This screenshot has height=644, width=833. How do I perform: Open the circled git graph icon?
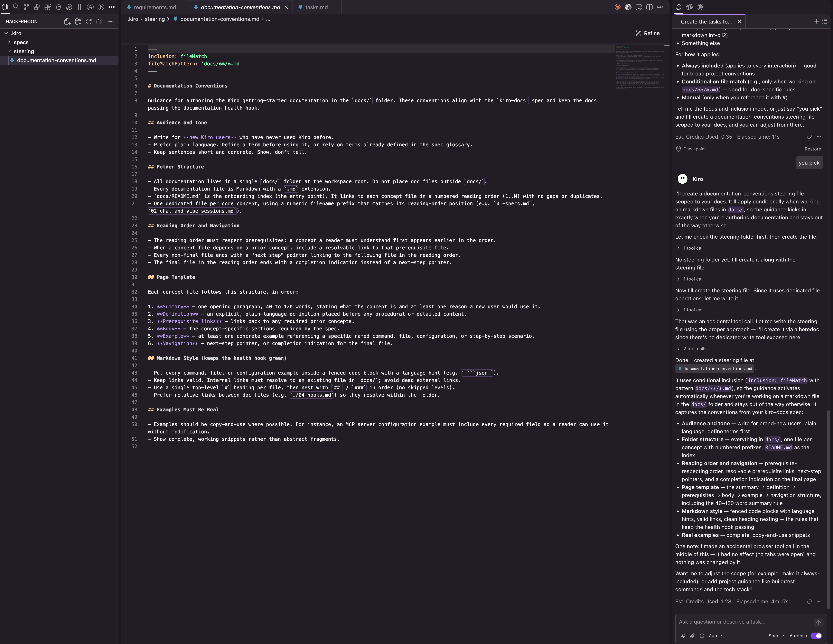coord(101,7)
